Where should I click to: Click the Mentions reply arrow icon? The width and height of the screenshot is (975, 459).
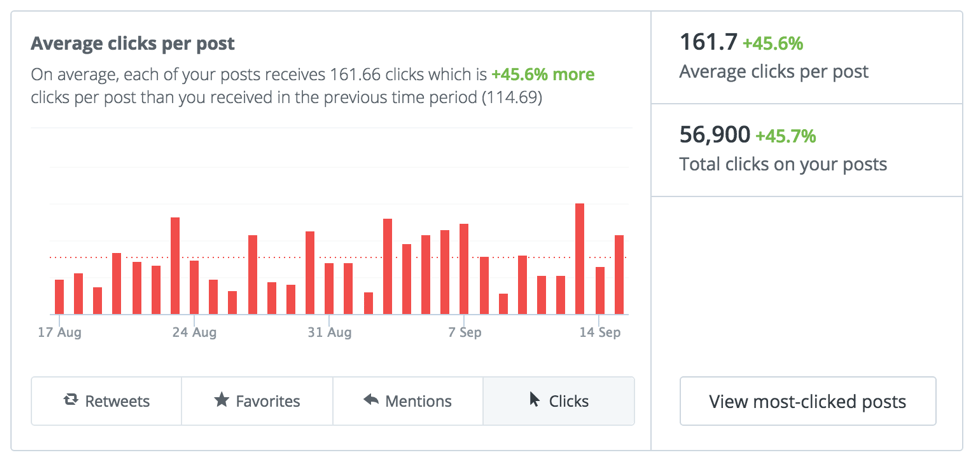tap(371, 400)
